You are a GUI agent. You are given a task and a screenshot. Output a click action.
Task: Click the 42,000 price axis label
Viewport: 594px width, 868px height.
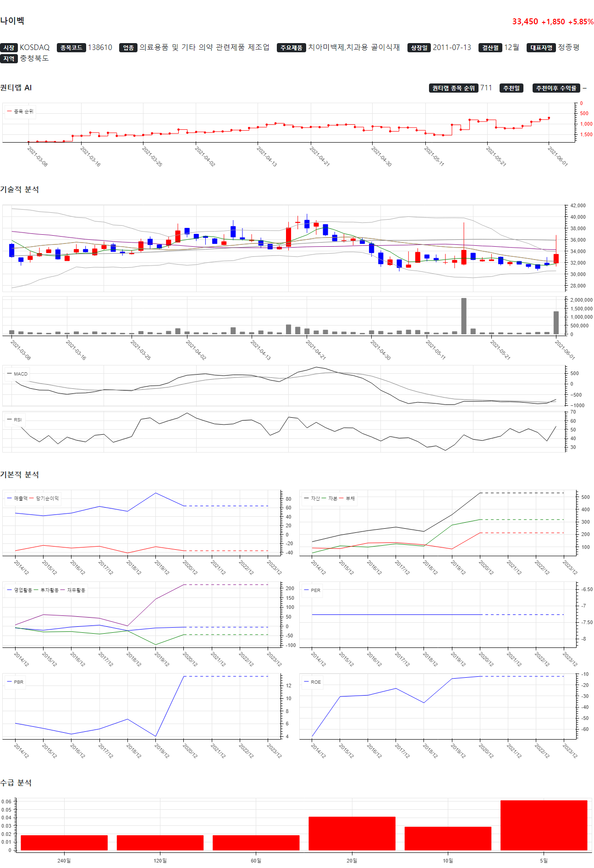578,206
